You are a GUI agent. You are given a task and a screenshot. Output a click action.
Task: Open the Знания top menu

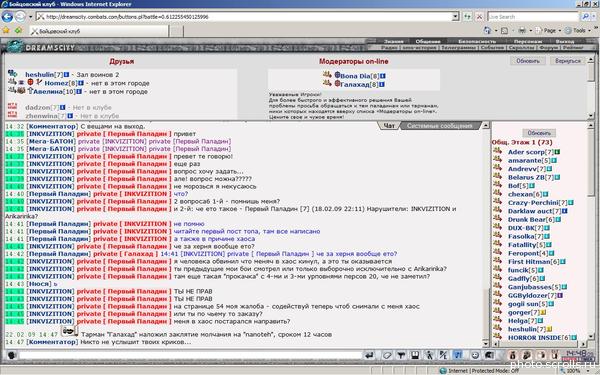[393, 41]
